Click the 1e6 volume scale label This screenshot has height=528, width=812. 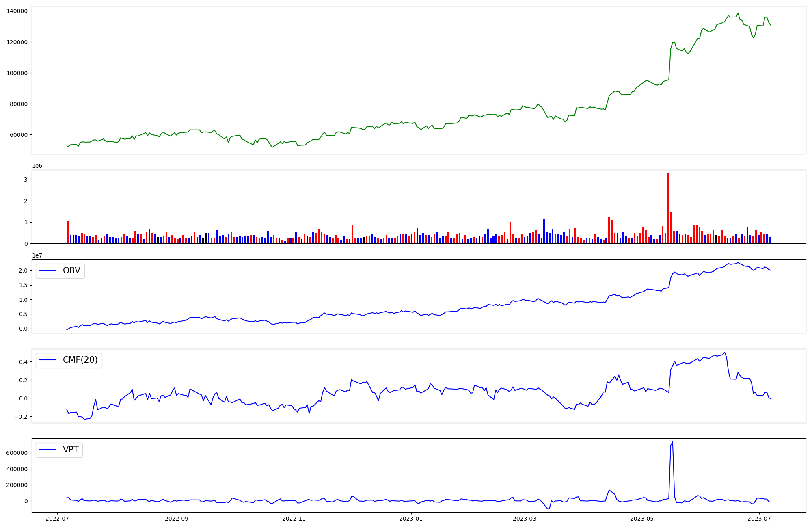37,166
